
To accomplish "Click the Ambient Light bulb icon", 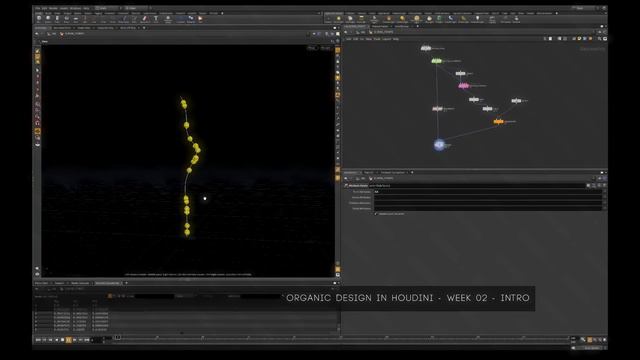I will [478, 19].
